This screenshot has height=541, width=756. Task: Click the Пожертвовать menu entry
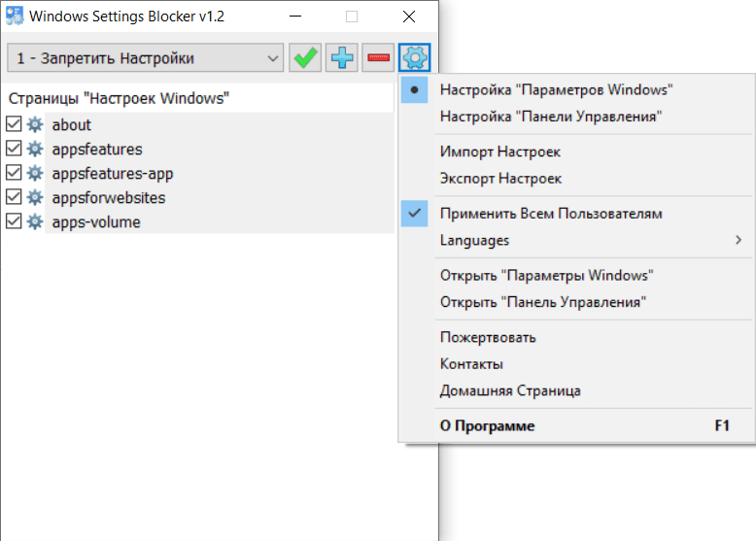(x=576, y=337)
